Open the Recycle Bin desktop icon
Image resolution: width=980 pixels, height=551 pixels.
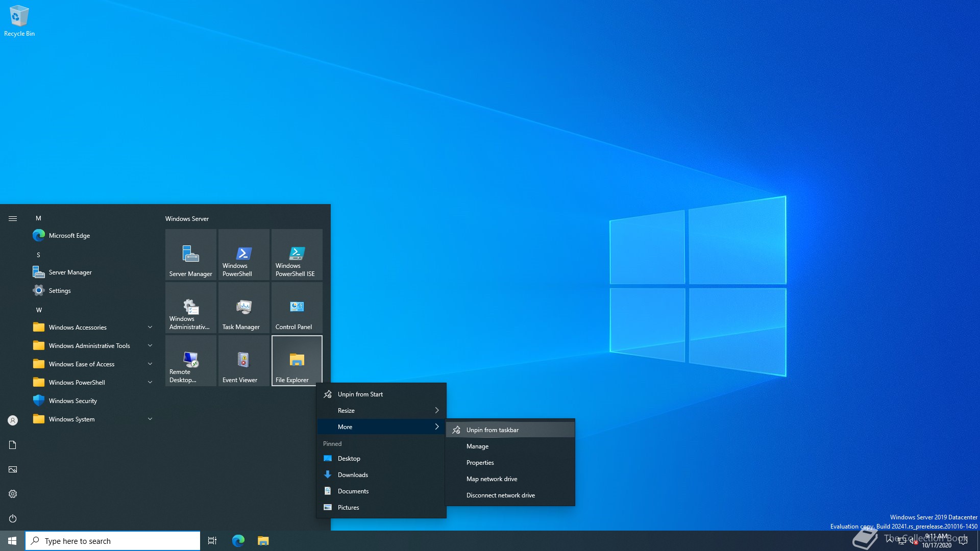point(19,21)
